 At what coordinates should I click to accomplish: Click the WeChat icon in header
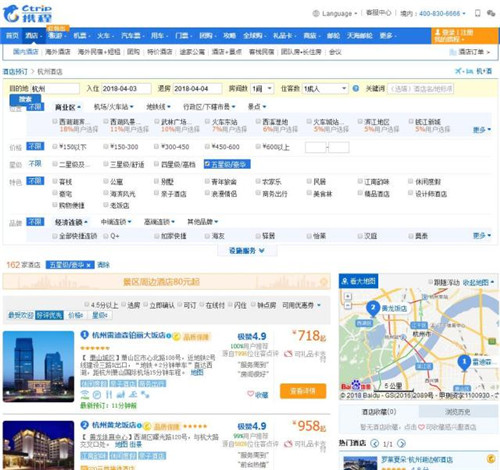[491, 13]
